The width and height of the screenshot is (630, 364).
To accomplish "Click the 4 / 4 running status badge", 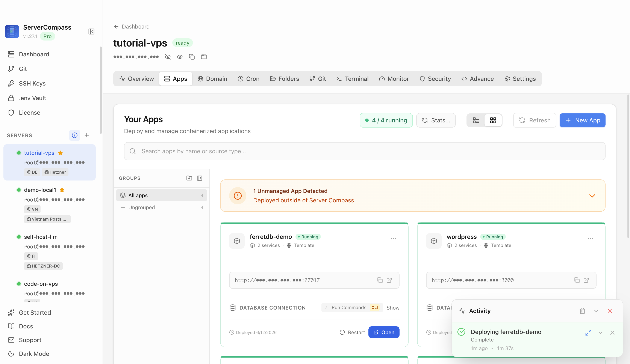I will tap(386, 120).
